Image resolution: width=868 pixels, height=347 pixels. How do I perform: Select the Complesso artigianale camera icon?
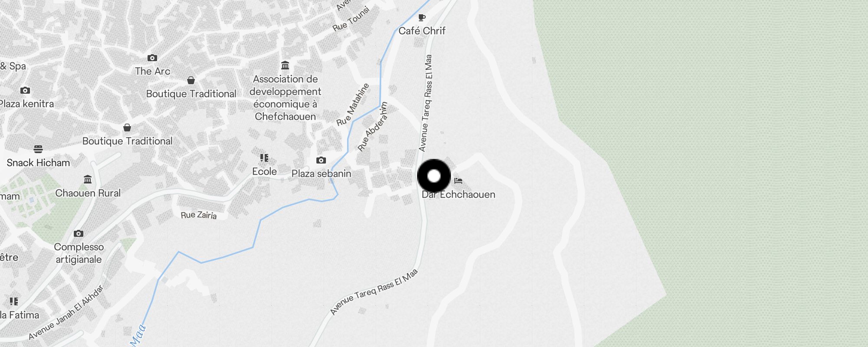coord(79,233)
